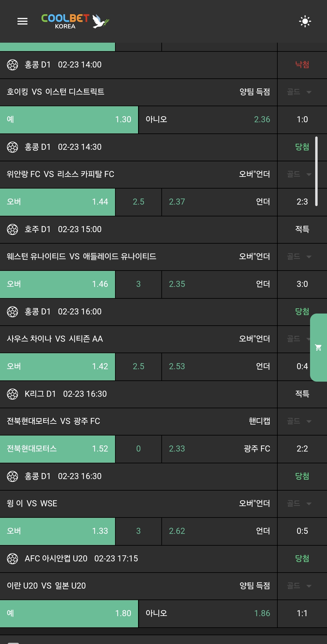
Task: Expand 골드 dropdown for 호이킹 vs 이스턴 디스트릭트
Action: click(x=299, y=92)
